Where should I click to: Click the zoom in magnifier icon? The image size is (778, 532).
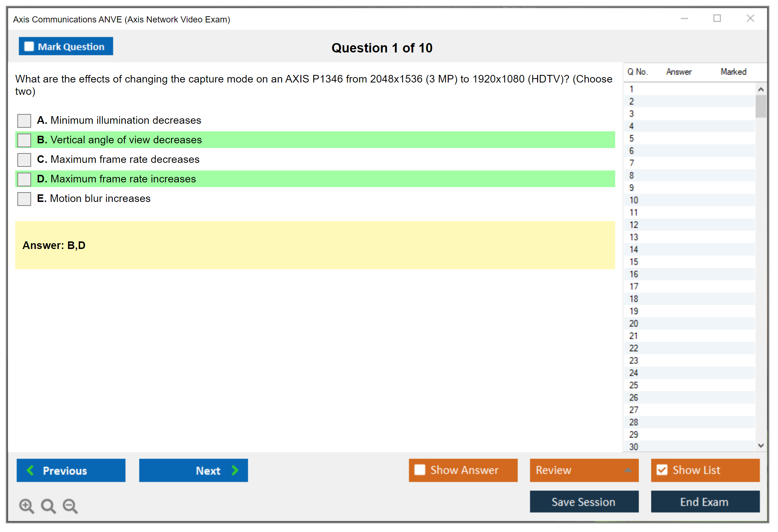tap(26, 506)
